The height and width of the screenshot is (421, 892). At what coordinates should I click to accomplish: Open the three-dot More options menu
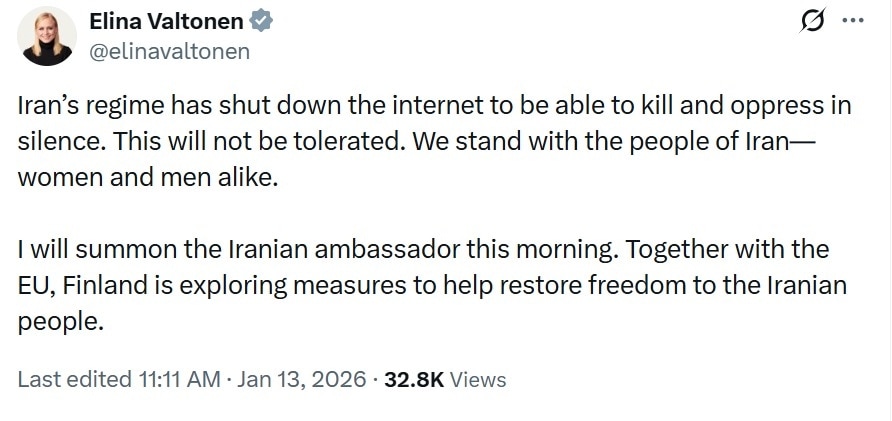(852, 21)
